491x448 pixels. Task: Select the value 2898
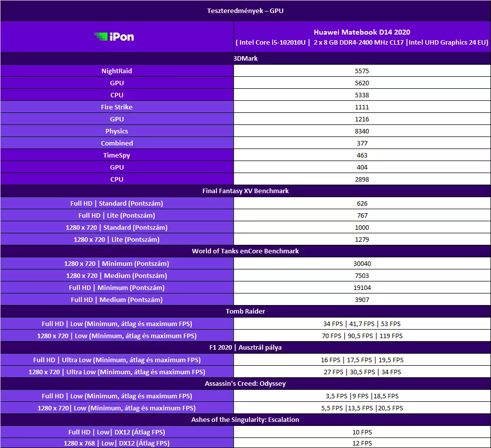(x=361, y=179)
